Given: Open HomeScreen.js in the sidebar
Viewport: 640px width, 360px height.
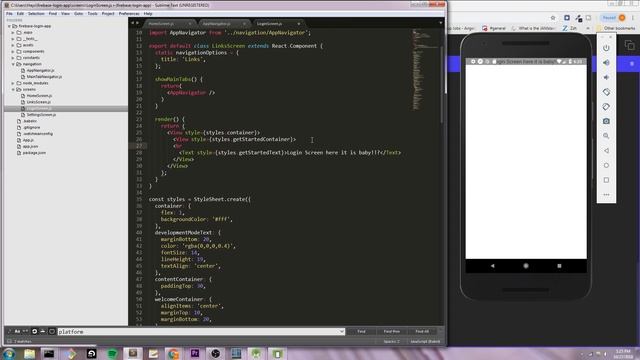Looking at the screenshot, I should tap(39, 96).
